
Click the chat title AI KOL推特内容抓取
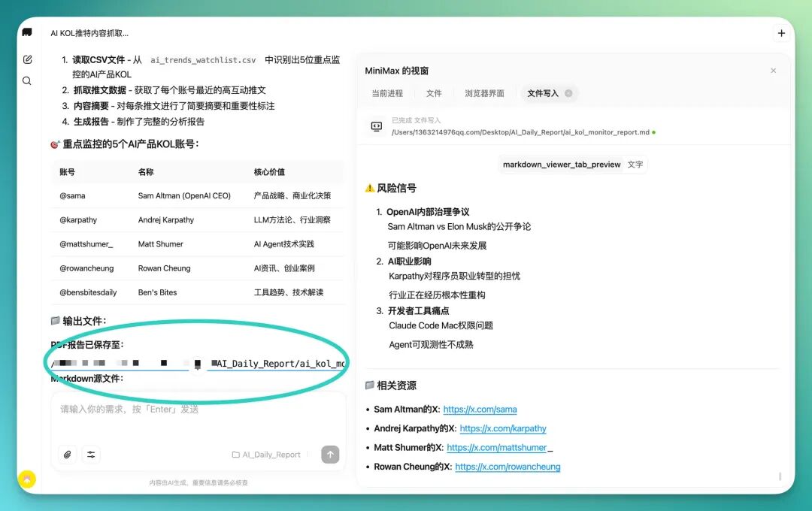click(89, 33)
